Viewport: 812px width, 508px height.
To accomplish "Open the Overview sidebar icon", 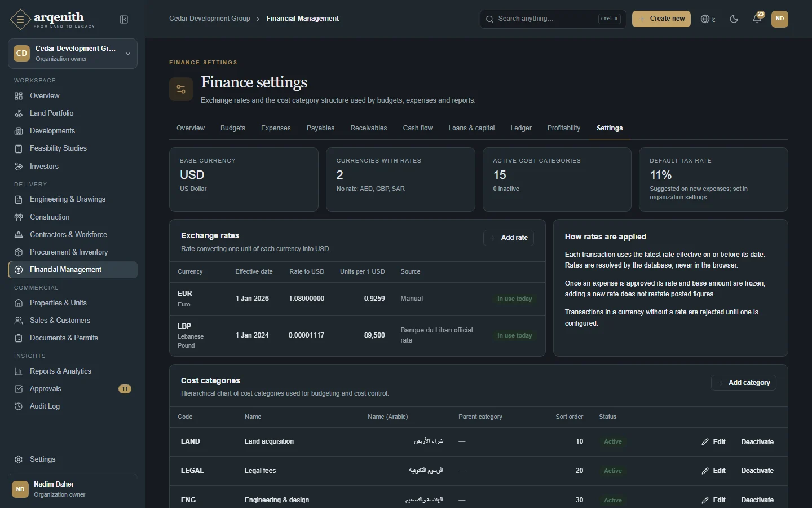I will [19, 96].
